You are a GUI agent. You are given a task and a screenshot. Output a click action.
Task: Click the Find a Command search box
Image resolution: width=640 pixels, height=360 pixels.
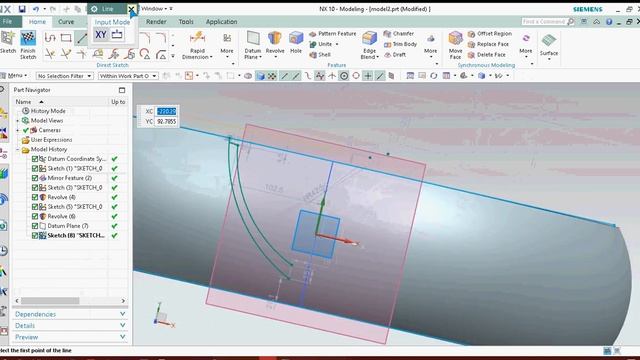coord(547,21)
